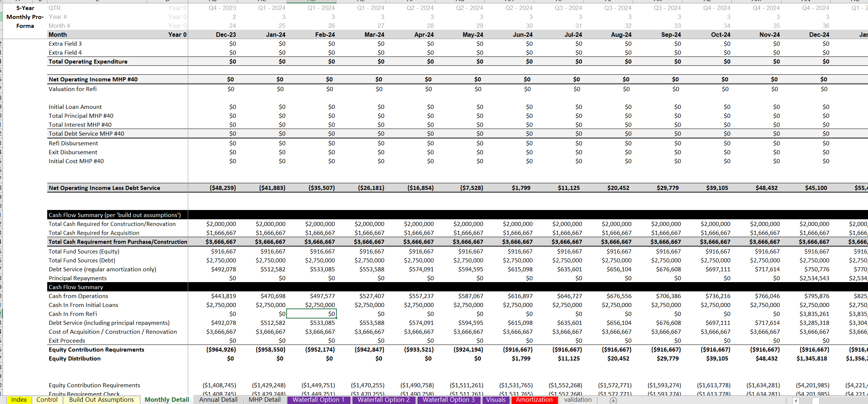Switch to Waterfall Option 1 tab
The height and width of the screenshot is (404, 868).
click(319, 400)
